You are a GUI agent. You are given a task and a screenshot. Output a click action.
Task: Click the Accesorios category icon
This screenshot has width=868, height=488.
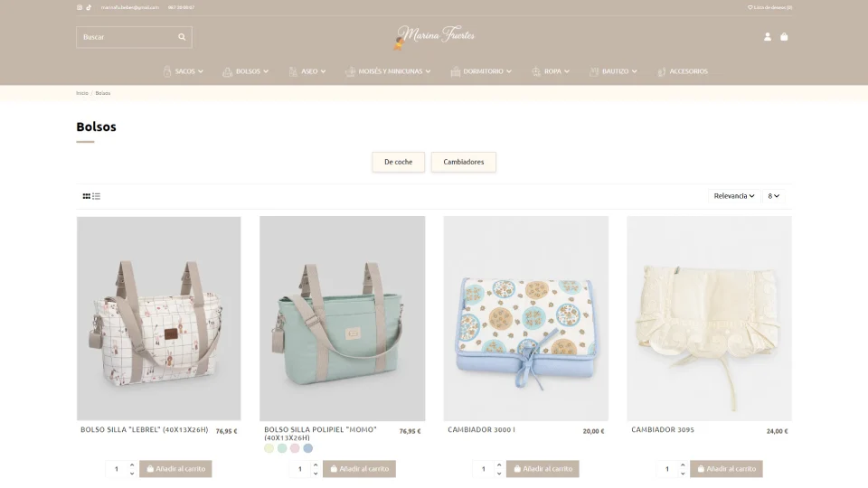662,71
